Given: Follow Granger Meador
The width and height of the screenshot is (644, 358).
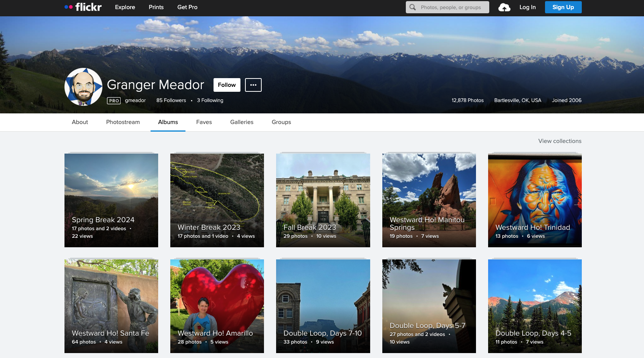Looking at the screenshot, I should coord(227,85).
